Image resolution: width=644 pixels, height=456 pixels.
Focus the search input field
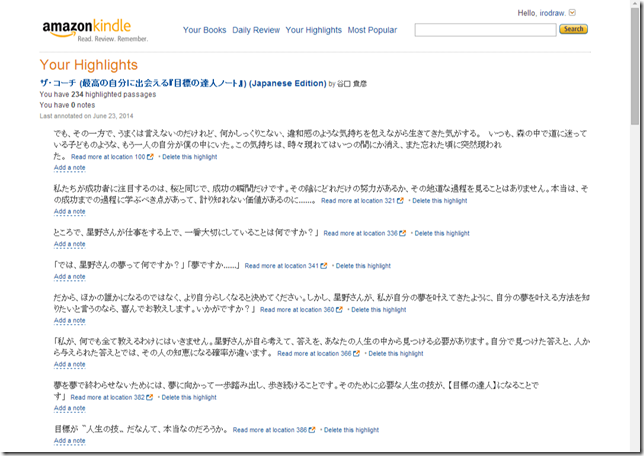485,30
